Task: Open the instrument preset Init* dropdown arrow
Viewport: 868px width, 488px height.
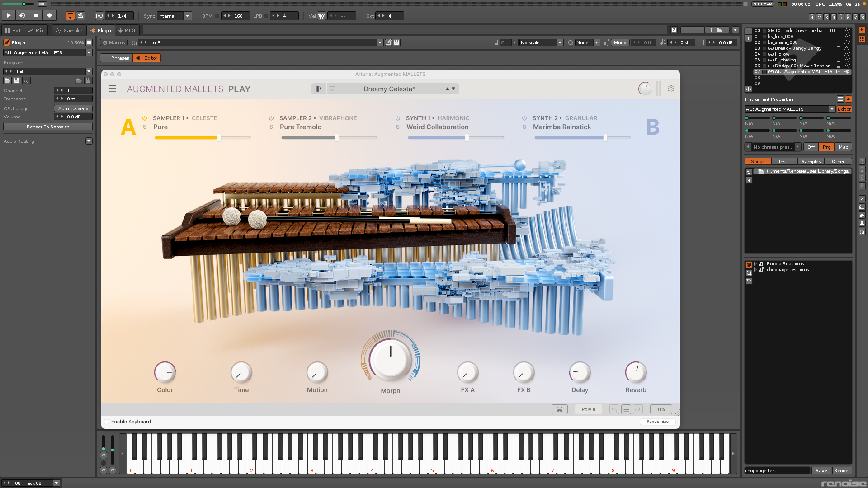Action: pos(380,42)
